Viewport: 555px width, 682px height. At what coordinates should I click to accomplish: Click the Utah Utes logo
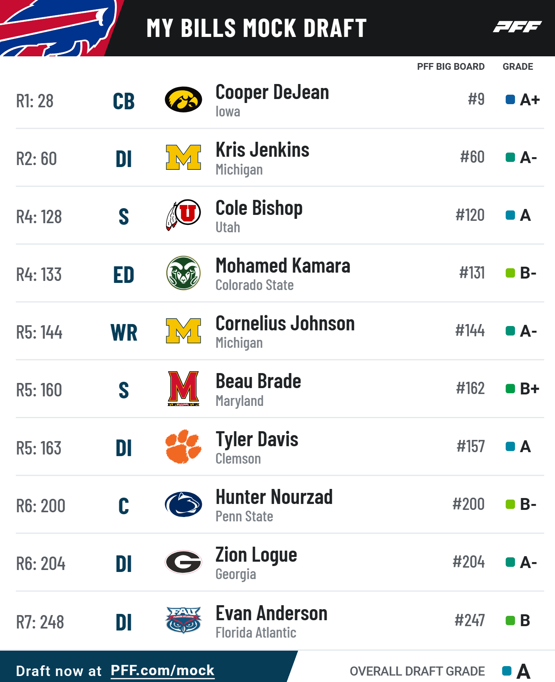coord(183,215)
